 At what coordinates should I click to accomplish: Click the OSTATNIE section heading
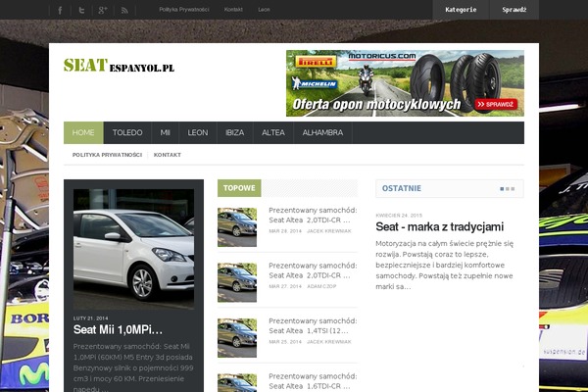(401, 188)
